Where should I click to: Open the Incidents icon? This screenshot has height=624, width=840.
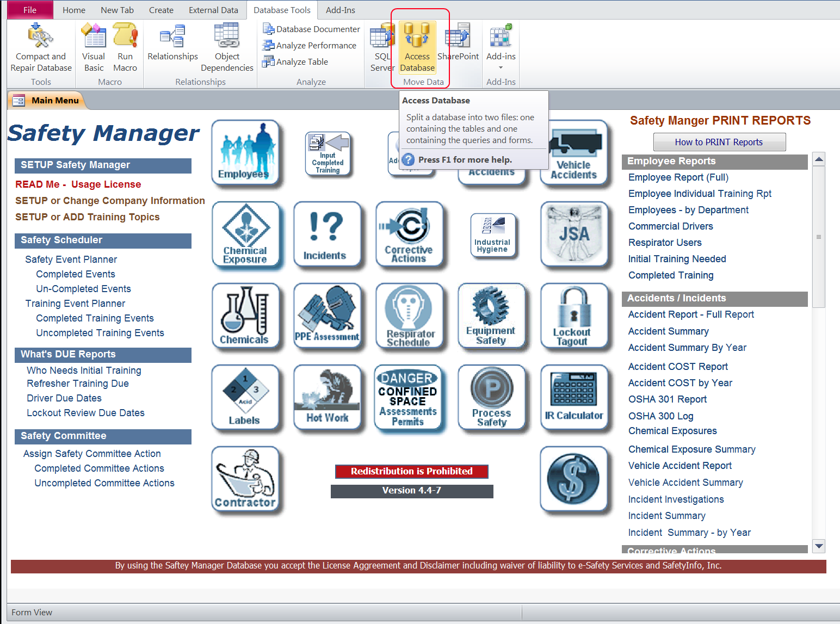coord(327,234)
